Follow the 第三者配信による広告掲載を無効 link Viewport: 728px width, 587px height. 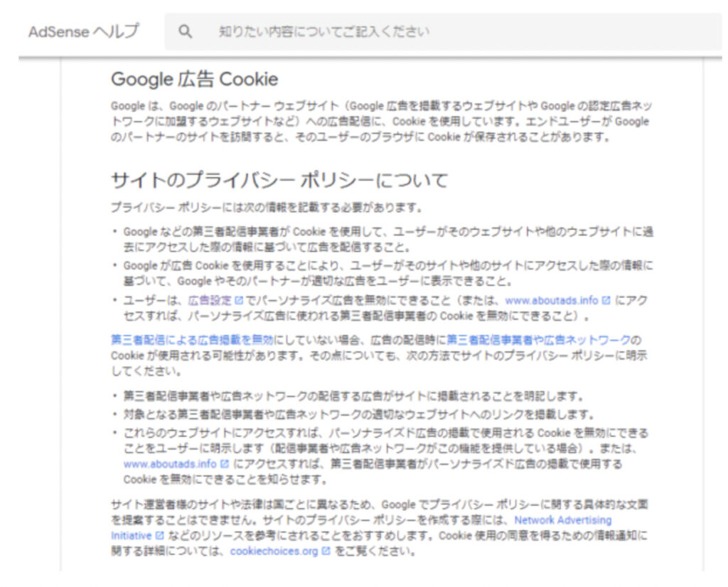[x=192, y=340]
